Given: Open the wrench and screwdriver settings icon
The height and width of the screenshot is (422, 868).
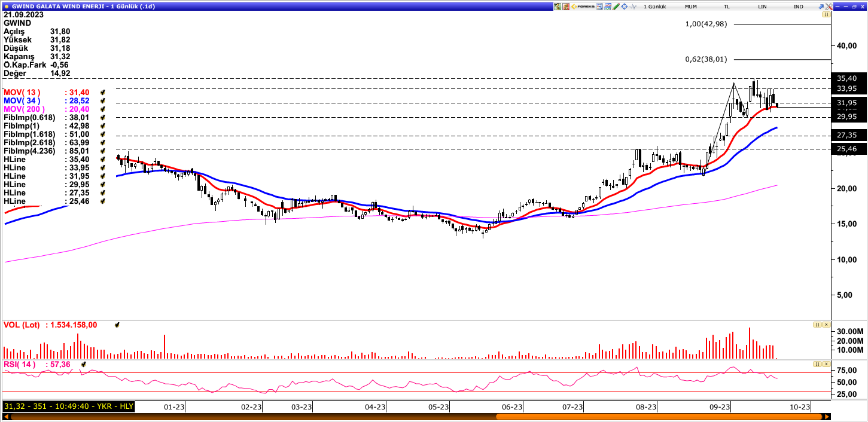Looking at the screenshot, I should pos(830,6).
